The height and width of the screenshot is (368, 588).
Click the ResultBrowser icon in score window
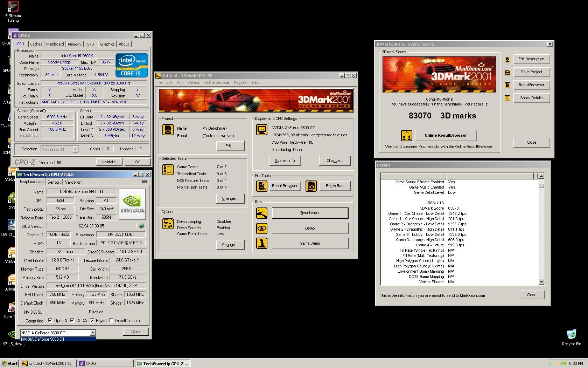[x=507, y=85]
